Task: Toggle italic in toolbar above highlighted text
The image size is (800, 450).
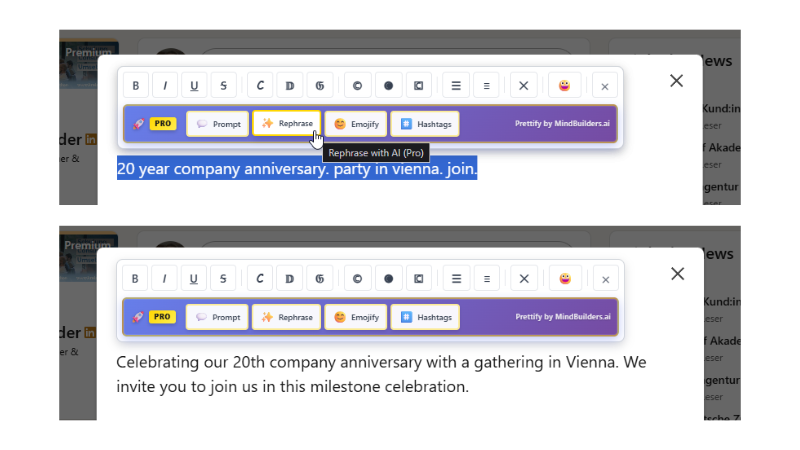Action: [x=164, y=85]
